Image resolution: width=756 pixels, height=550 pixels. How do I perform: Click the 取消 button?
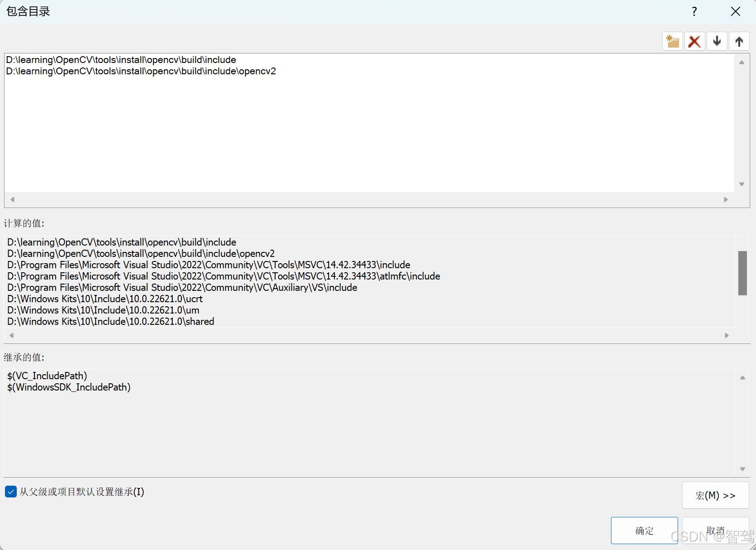click(715, 531)
